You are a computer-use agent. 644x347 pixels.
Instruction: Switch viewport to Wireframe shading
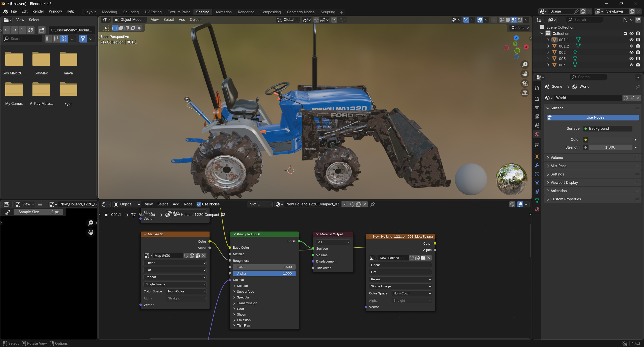click(502, 20)
